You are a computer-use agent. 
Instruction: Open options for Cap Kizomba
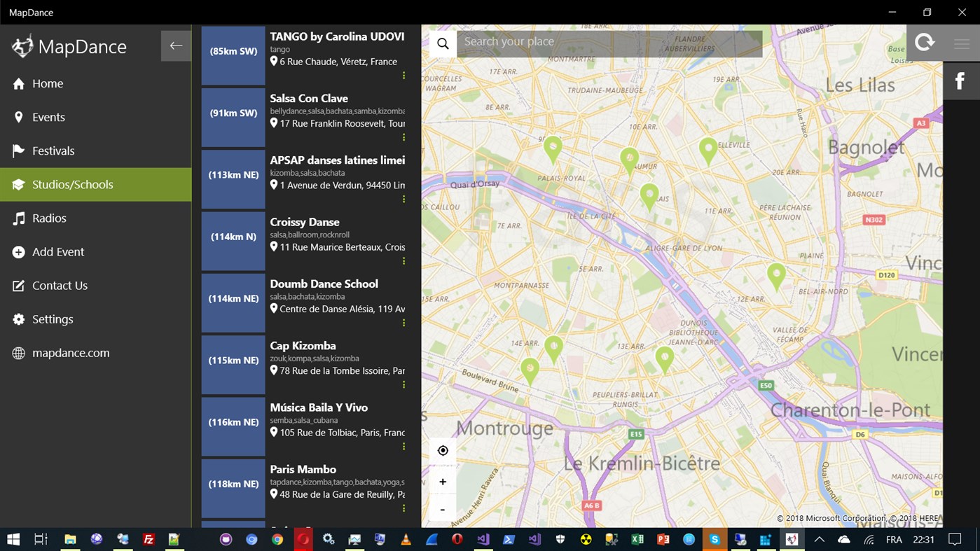coord(403,385)
